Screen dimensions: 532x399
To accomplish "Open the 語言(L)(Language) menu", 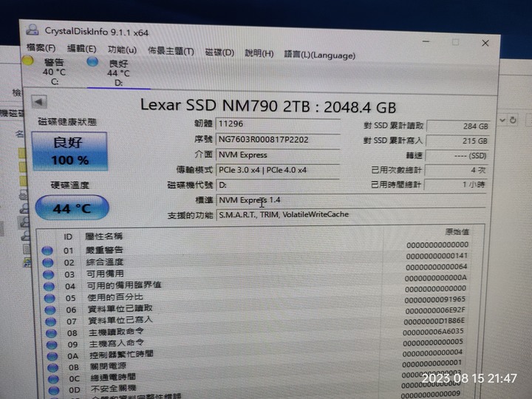I will pyautogui.click(x=320, y=55).
